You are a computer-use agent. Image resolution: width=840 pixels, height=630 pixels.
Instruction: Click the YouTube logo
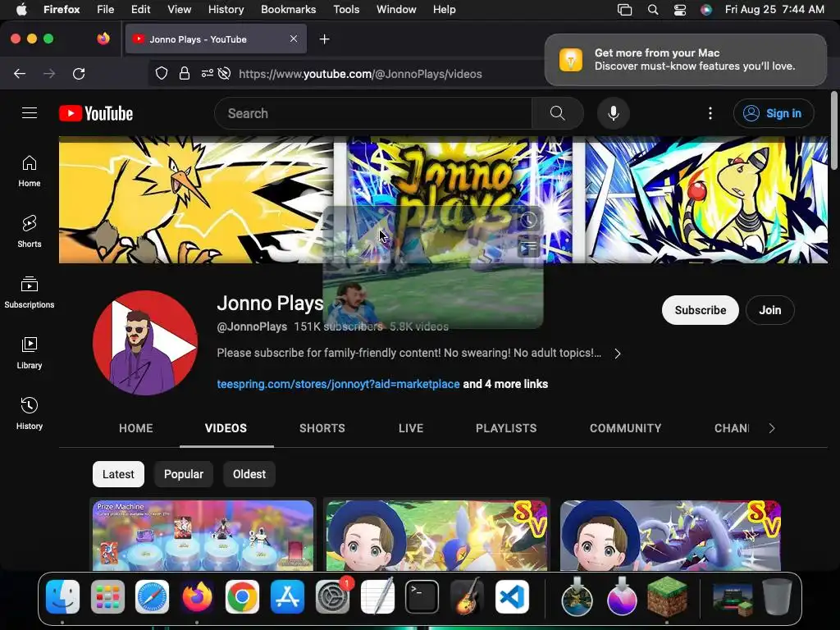[x=96, y=113]
